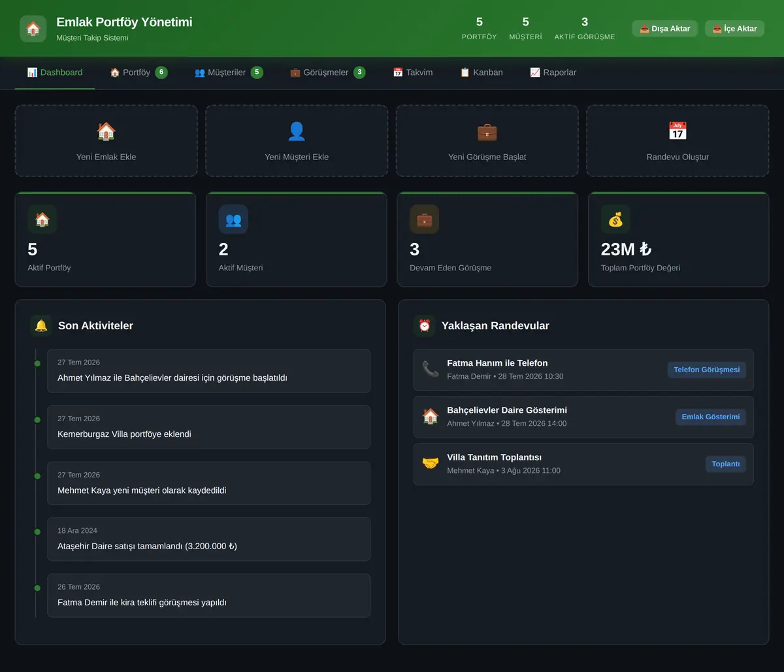
Task: Click the Dışa Aktar button
Action: [x=664, y=29]
